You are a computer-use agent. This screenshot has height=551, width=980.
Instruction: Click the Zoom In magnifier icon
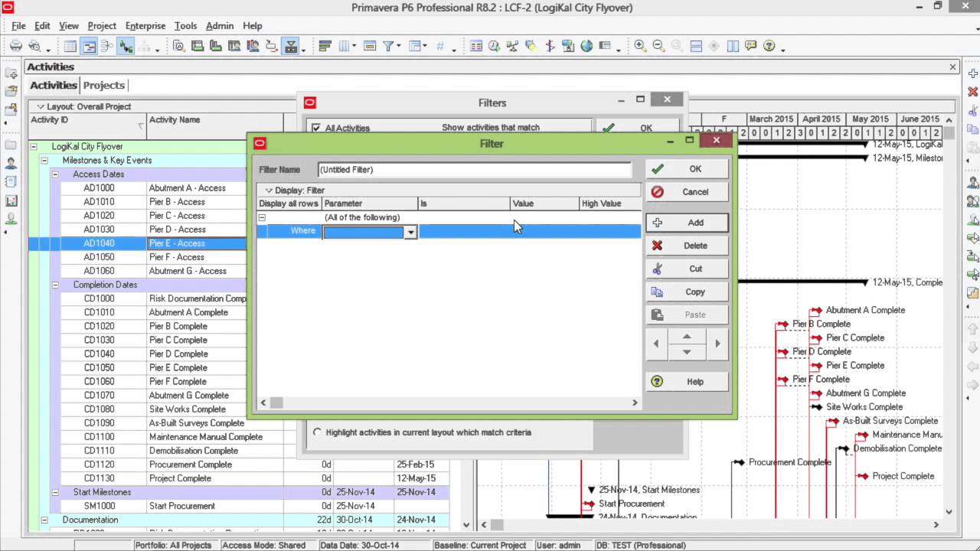coord(640,46)
